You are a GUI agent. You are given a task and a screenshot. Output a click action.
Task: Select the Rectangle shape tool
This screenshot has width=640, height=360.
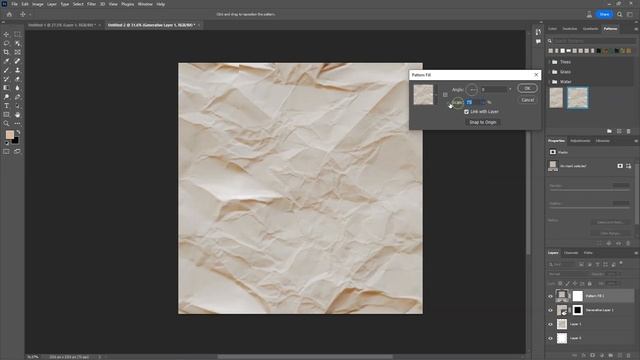[6, 115]
